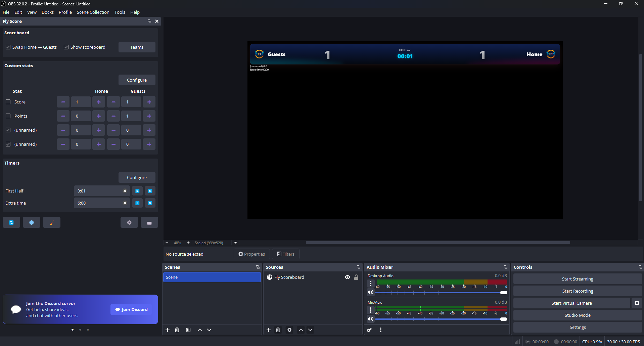Open the Docks menu
Image resolution: width=644 pixels, height=346 pixels.
[47, 12]
